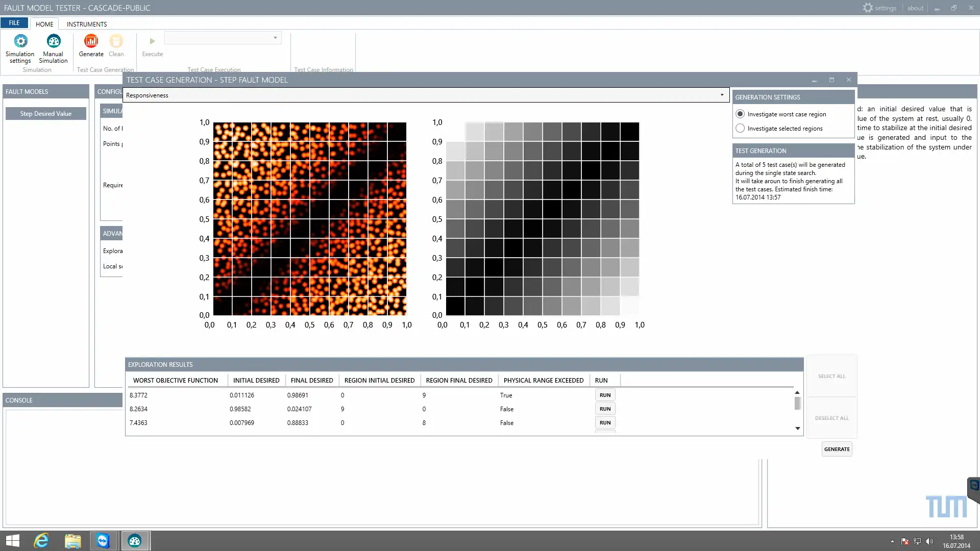Click RUN for the 7.4363 objective function result
980x551 pixels.
tap(605, 422)
